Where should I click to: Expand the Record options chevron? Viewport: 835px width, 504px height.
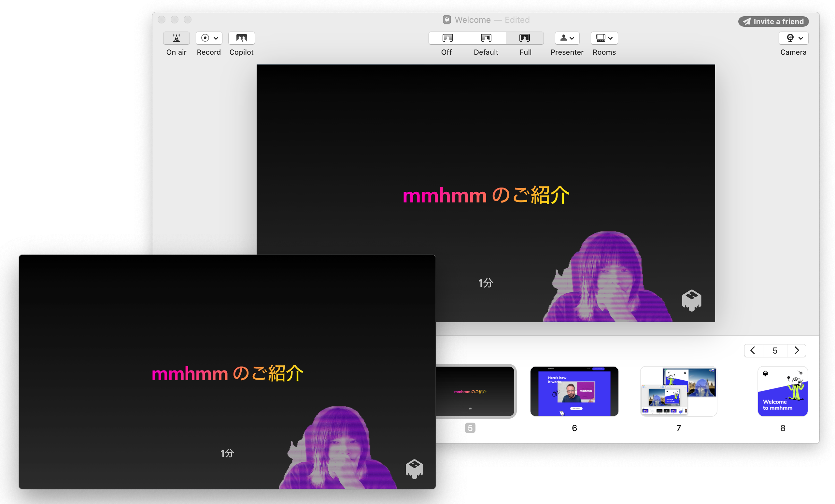(x=216, y=38)
